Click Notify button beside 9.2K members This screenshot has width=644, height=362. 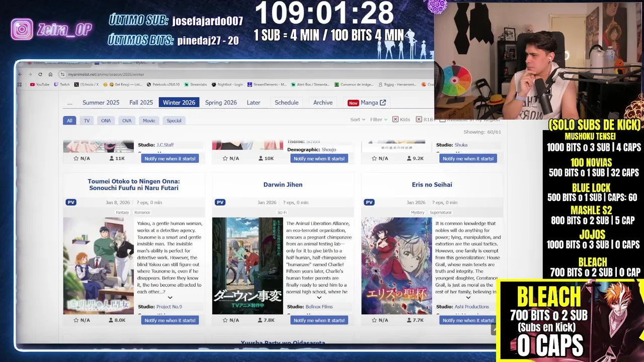coord(468,158)
